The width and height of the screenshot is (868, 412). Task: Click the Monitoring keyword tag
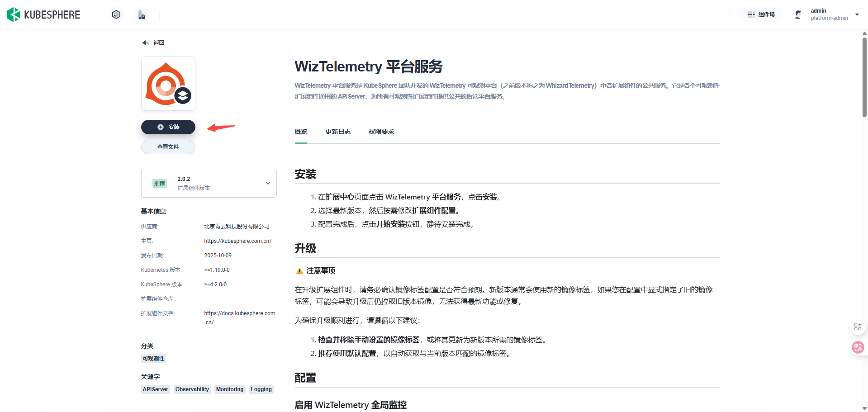[x=230, y=389]
